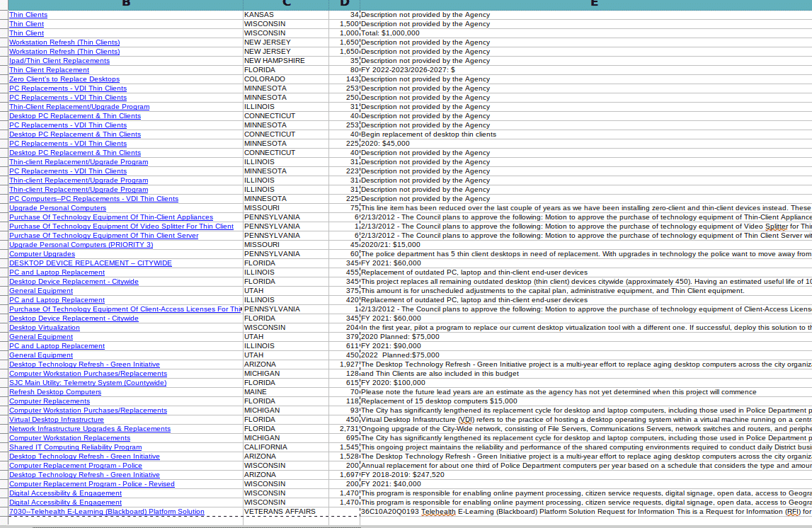Open Shared IT Computing Reliability Program link
This screenshot has width=812, height=528.
click(76, 448)
